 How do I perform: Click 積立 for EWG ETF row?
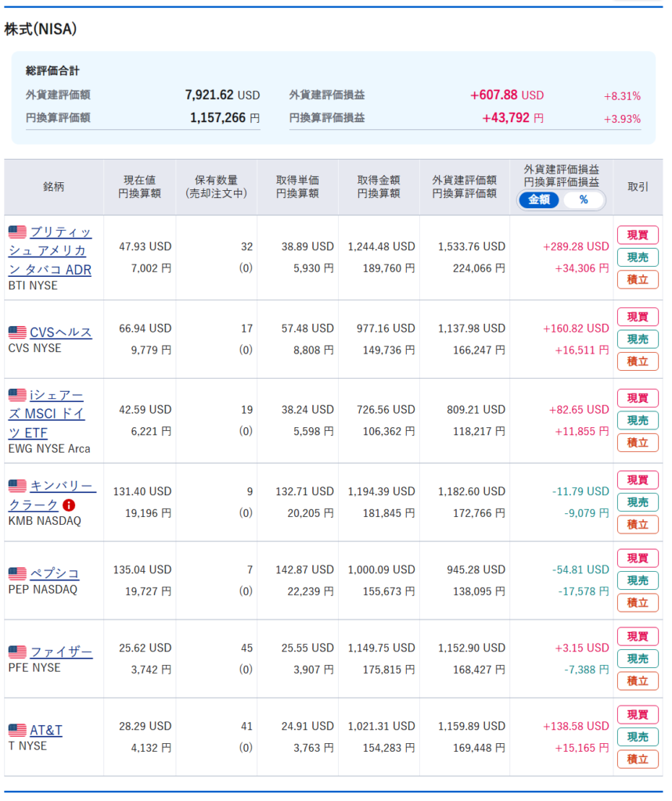click(x=638, y=443)
